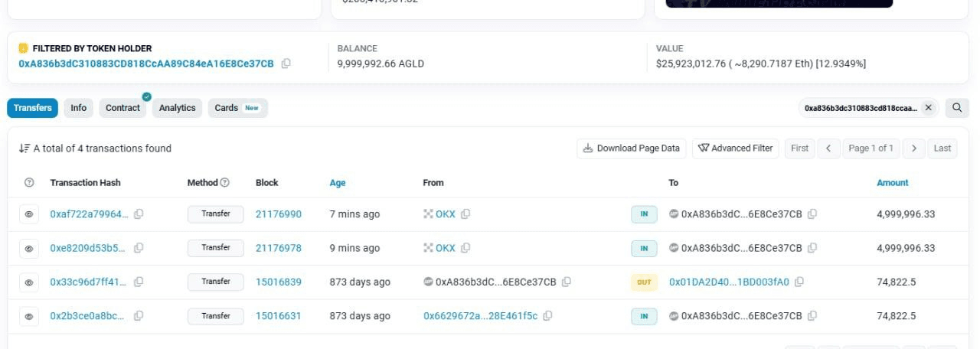Copy the 0x6629672a...28E461f5c sender address
The width and height of the screenshot is (980, 349).
[x=547, y=315]
